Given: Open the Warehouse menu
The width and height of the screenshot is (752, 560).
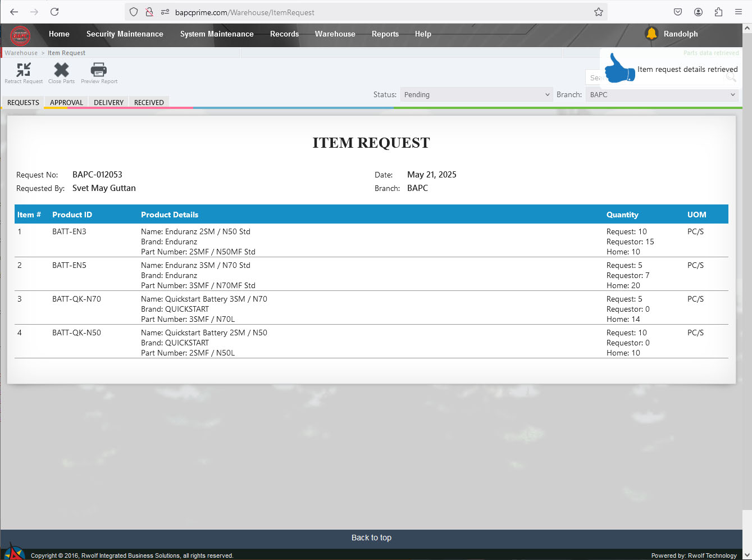Looking at the screenshot, I should pos(335,34).
